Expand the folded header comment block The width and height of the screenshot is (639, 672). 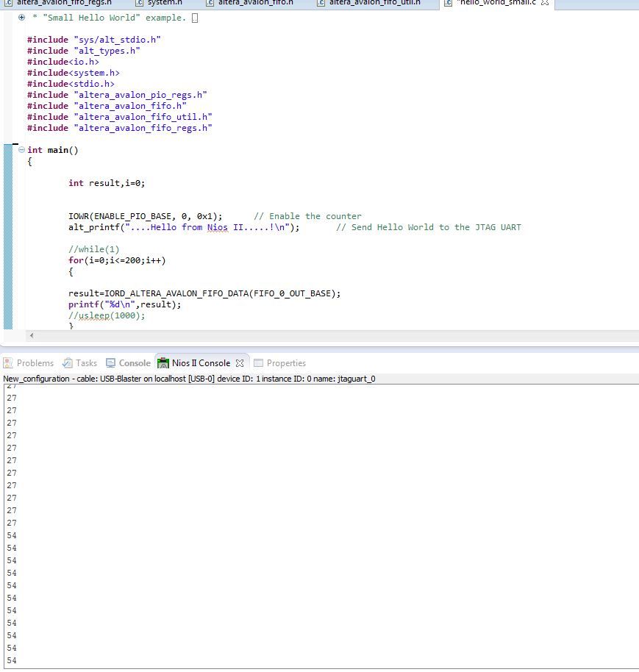click(21, 17)
